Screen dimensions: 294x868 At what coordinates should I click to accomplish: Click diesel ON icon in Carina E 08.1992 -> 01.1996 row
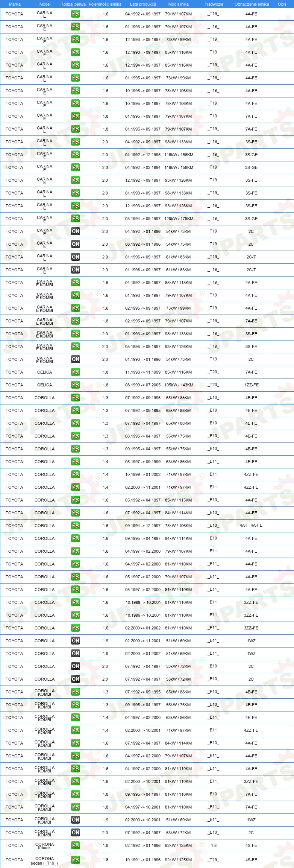(75, 244)
